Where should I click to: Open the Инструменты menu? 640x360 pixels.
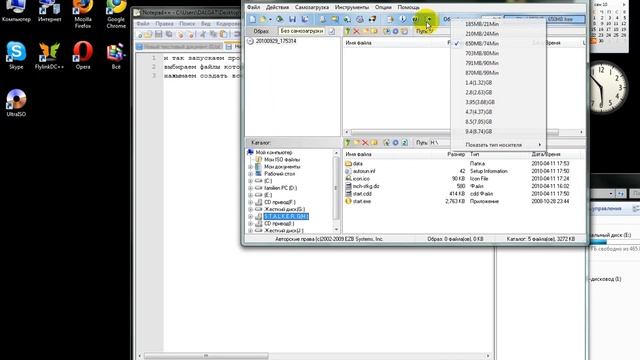click(352, 7)
